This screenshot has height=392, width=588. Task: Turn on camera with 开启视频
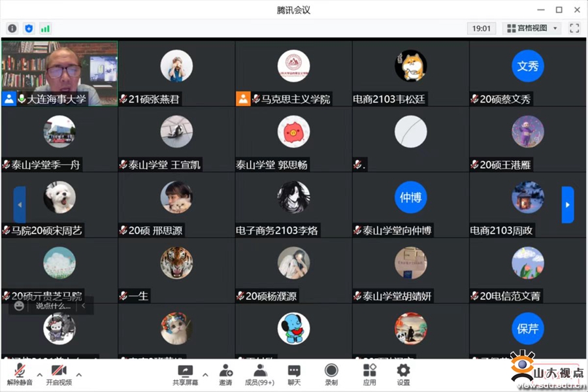[x=59, y=375]
